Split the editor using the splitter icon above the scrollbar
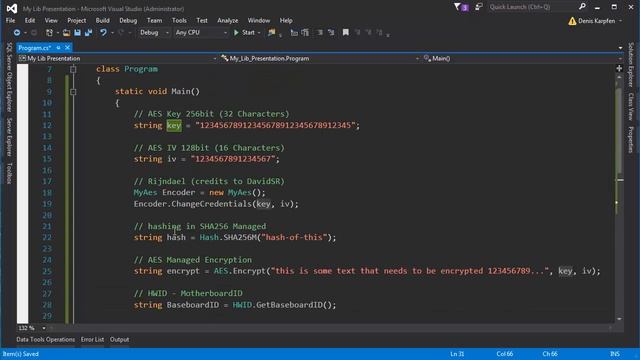 619,68
